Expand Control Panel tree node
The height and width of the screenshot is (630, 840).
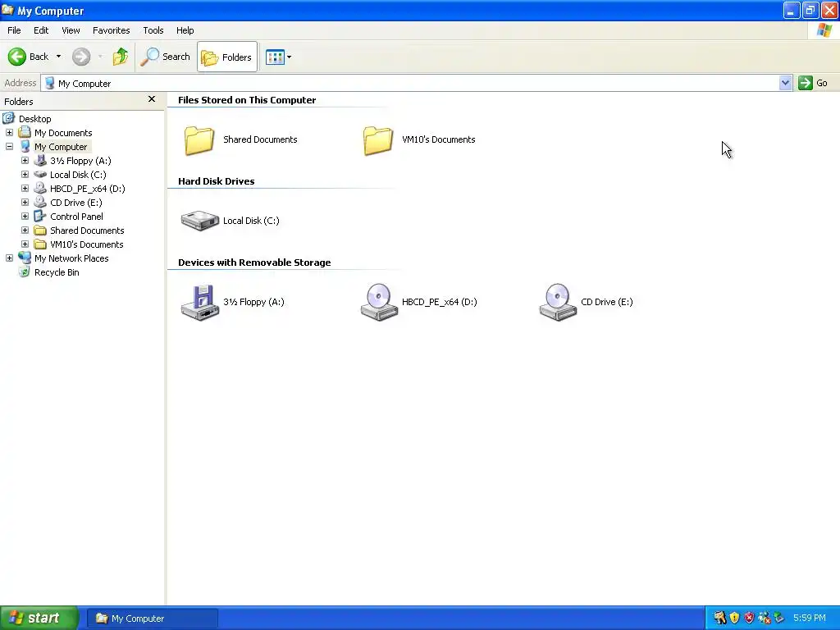(x=25, y=216)
